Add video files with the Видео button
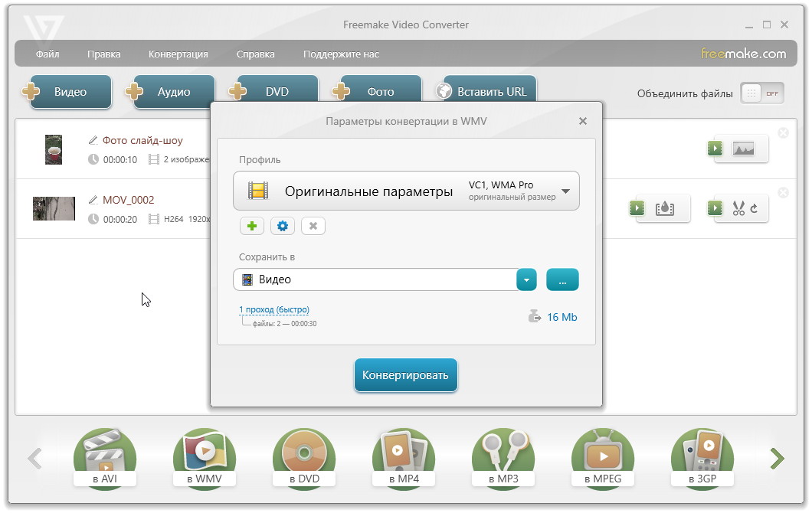The width and height of the screenshot is (812, 513). pyautogui.click(x=67, y=92)
